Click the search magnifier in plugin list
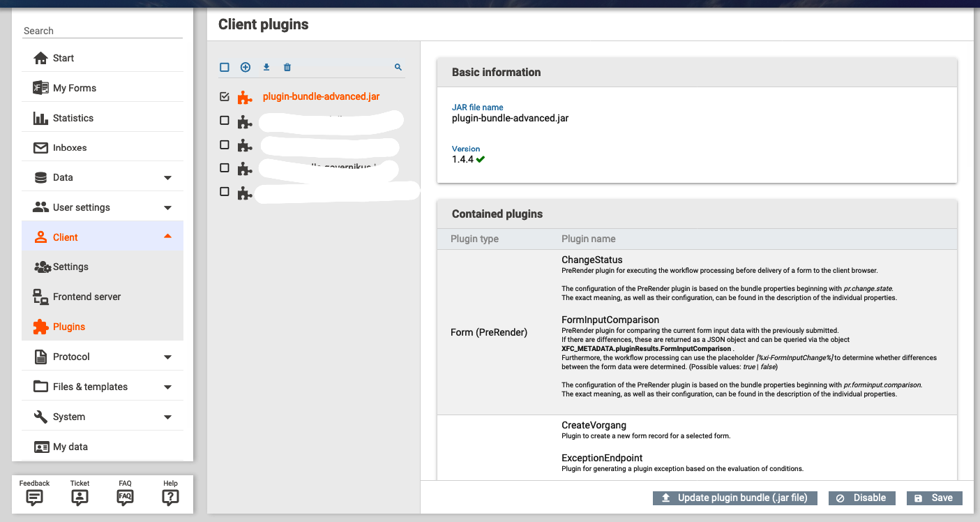The width and height of the screenshot is (980, 522). (x=398, y=68)
